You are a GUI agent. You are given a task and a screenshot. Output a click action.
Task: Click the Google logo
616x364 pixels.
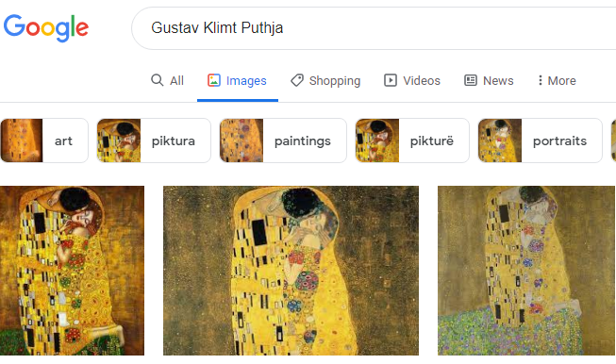pyautogui.click(x=46, y=27)
